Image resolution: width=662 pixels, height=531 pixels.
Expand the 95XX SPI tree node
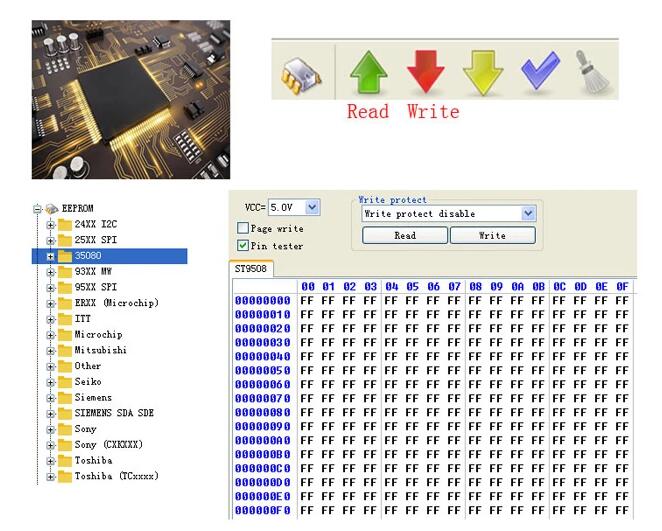tap(50, 288)
